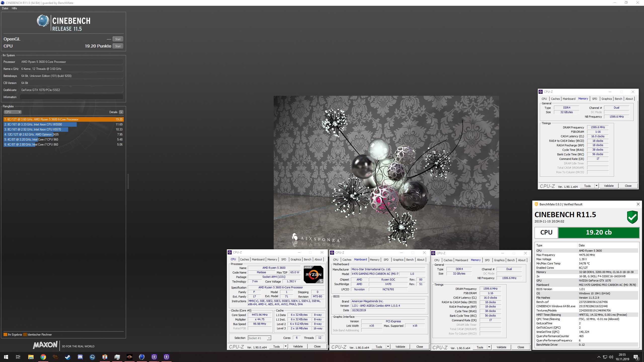The image size is (644, 362).
Task: Open Discord from the taskbar
Action: click(x=80, y=357)
